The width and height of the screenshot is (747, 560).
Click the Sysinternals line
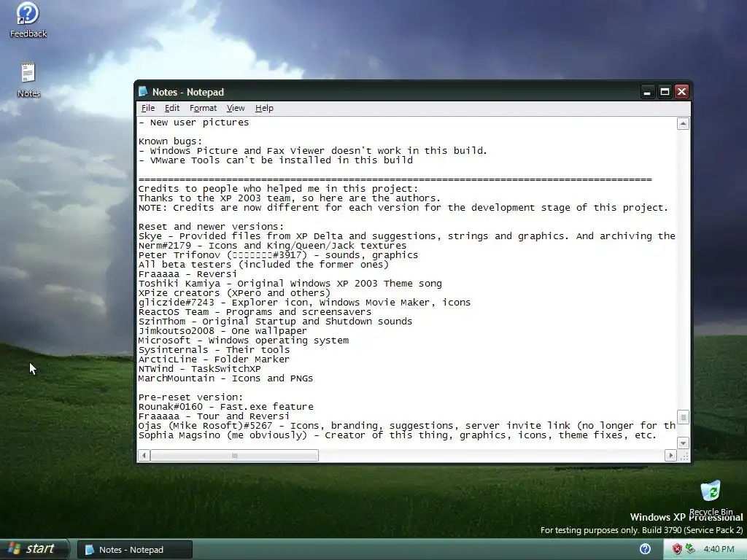pyautogui.click(x=214, y=350)
